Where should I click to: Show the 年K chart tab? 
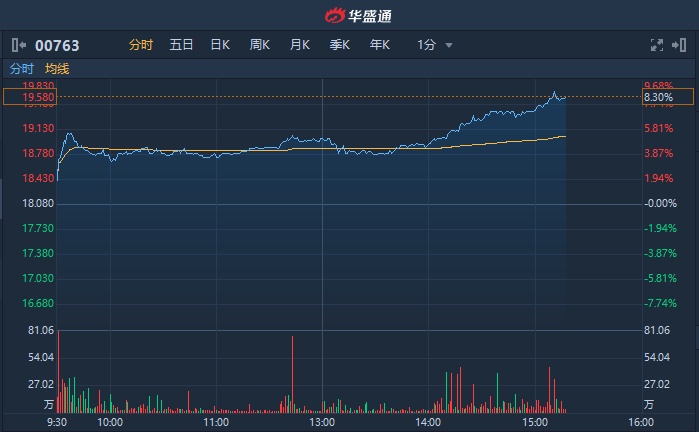point(380,45)
